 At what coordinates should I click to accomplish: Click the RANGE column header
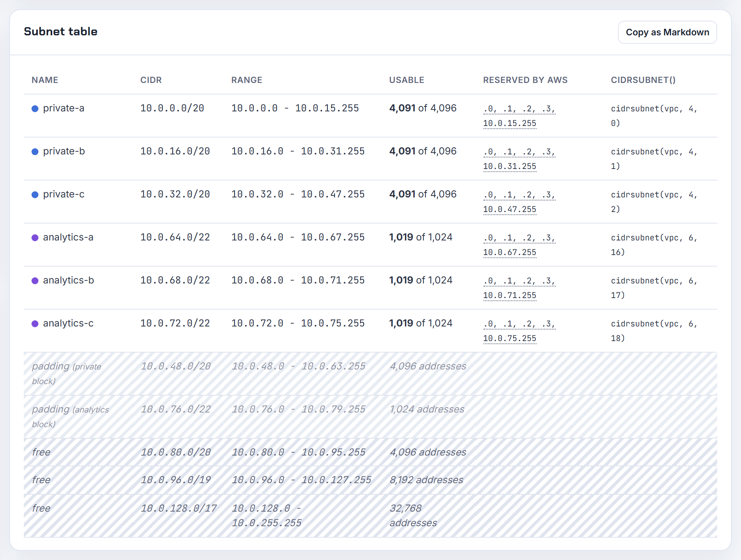pos(247,80)
